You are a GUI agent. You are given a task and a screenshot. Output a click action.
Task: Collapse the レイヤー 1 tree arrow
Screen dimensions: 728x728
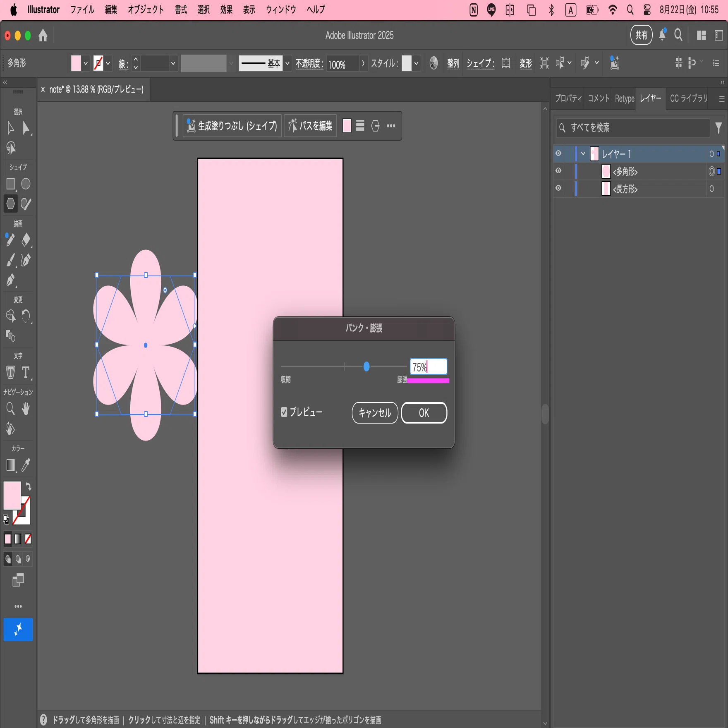(583, 154)
